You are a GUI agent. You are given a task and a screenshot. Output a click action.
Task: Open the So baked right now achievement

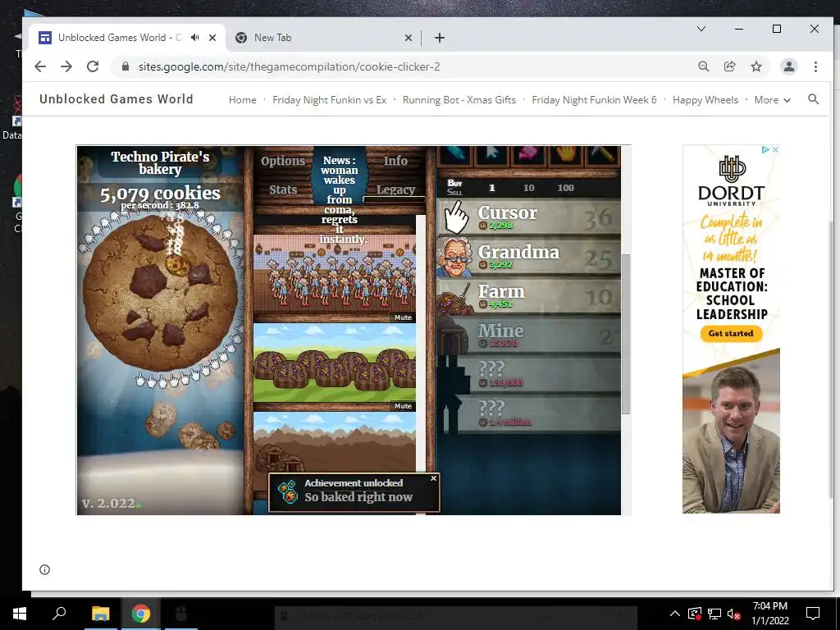point(354,492)
